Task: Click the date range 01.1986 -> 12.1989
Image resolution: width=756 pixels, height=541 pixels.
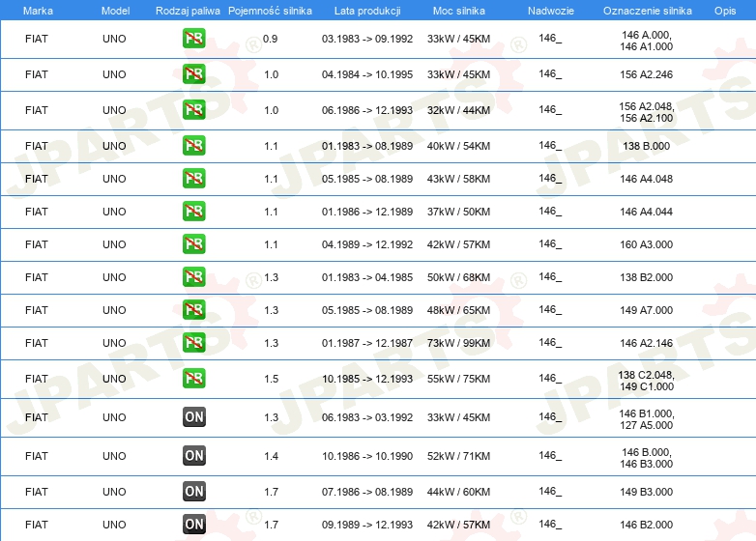Action: pos(367,212)
